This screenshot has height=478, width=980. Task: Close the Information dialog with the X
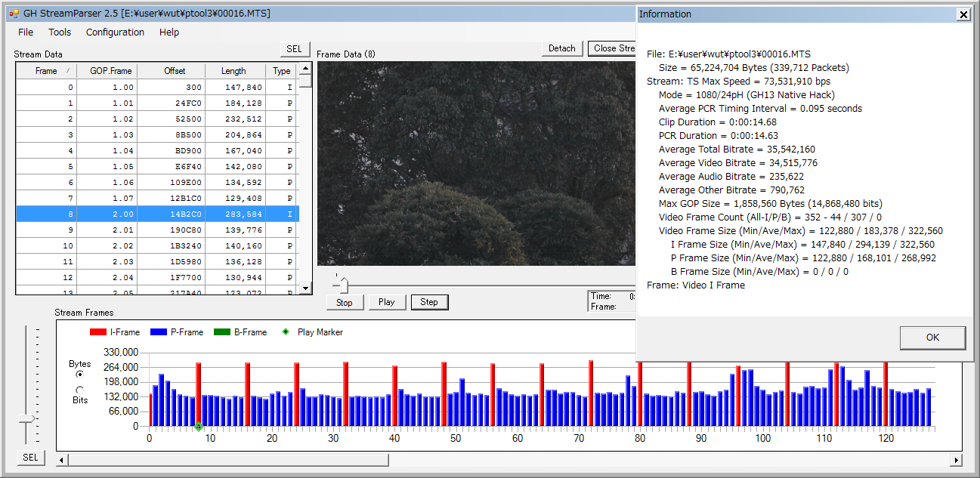[x=963, y=14]
